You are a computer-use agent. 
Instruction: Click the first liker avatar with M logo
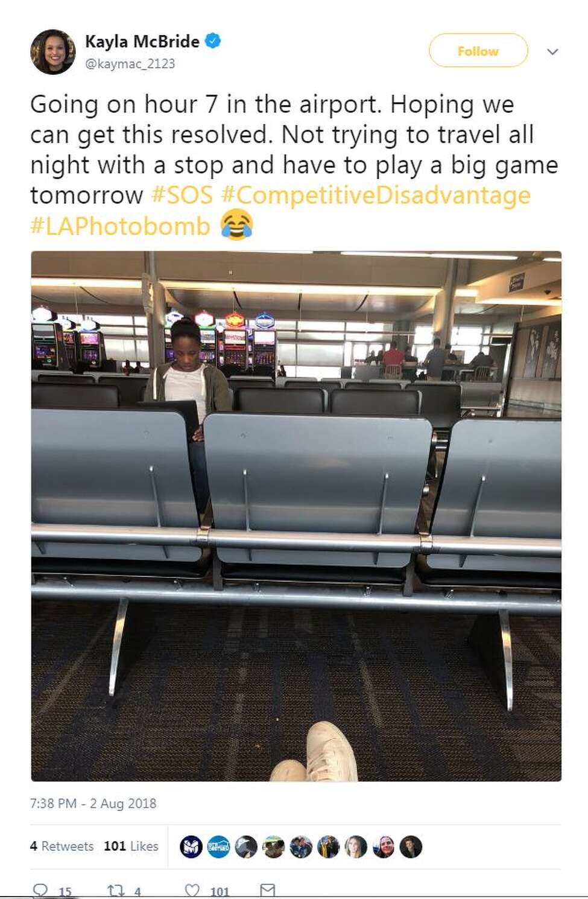click(191, 847)
